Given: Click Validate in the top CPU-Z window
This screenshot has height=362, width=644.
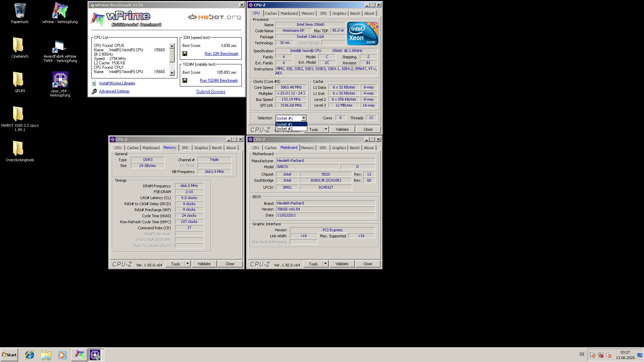Looking at the screenshot, I should (342, 129).
